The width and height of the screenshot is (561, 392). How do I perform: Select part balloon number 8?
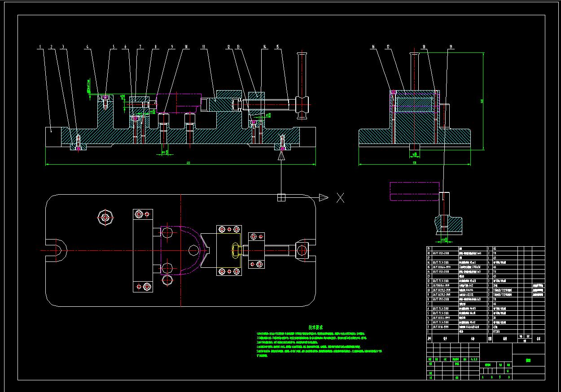point(155,46)
